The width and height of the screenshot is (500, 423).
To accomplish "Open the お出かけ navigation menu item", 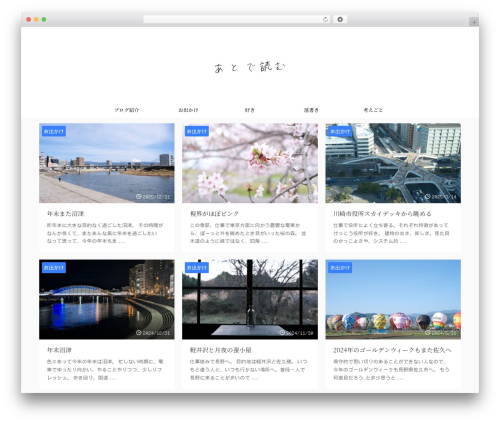I will 188,110.
